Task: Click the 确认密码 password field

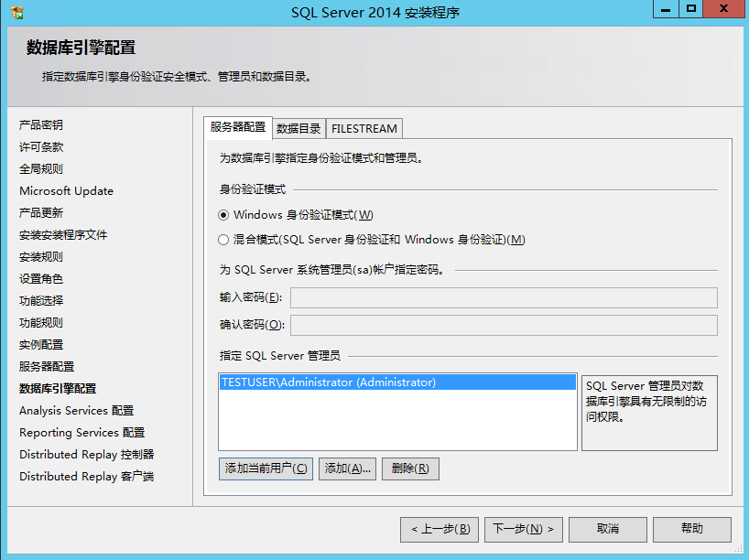Action: [504, 325]
